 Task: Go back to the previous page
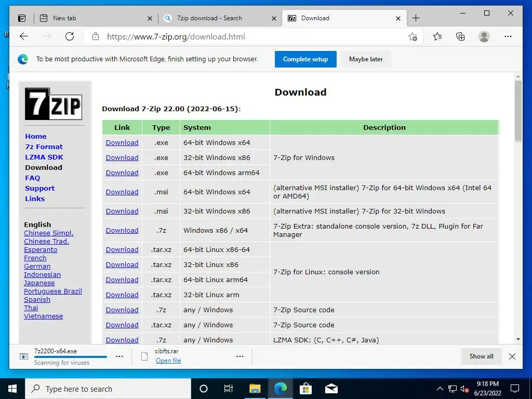(24, 36)
